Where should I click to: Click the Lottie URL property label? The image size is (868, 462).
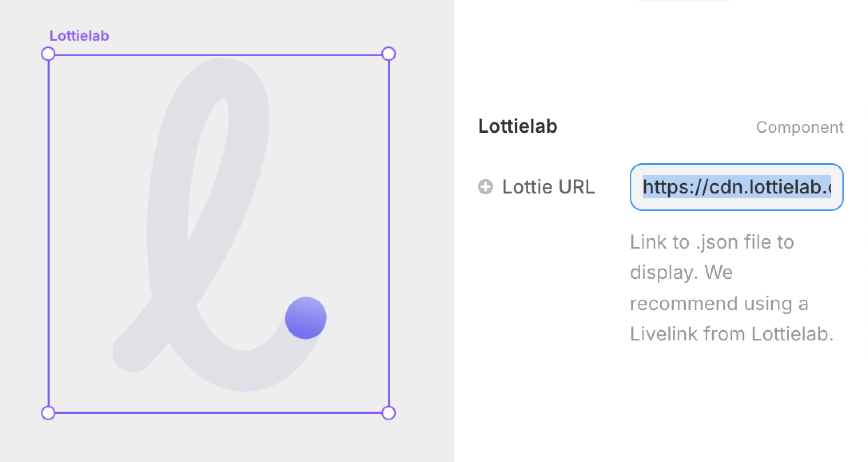[x=548, y=187]
